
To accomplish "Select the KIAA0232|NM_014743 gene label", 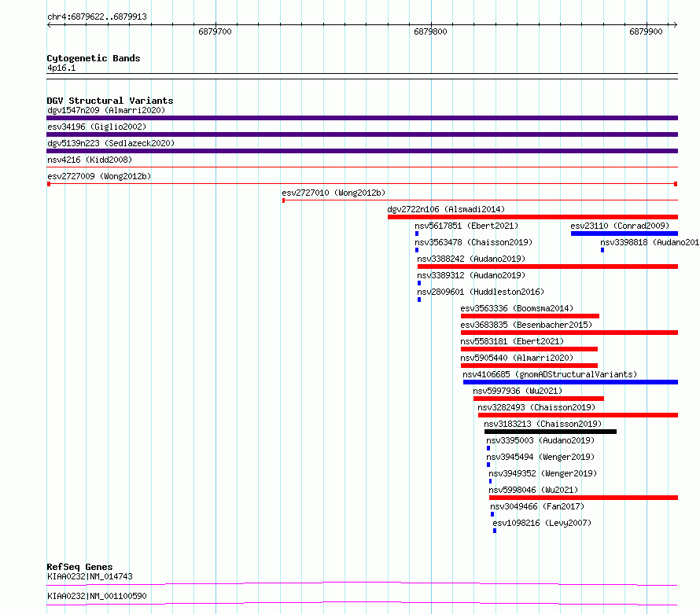I will (90, 576).
